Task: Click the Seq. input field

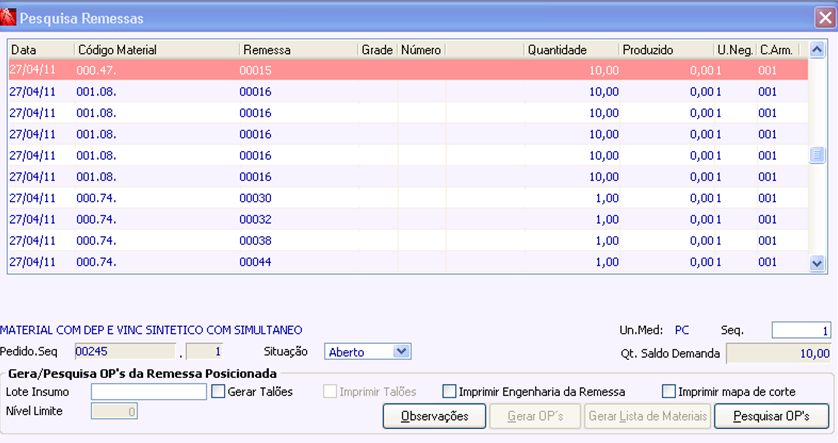Action: pyautogui.click(x=801, y=330)
